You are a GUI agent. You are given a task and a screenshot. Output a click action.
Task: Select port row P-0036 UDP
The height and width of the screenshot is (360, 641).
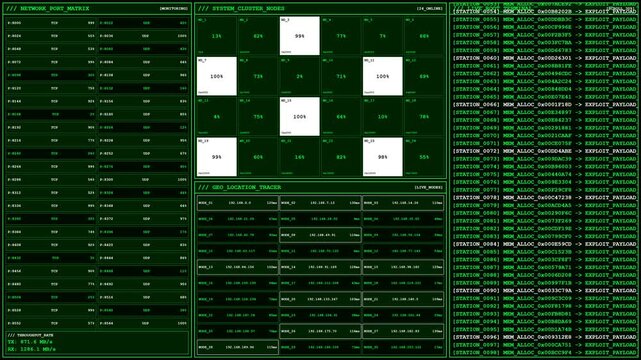coord(143,36)
